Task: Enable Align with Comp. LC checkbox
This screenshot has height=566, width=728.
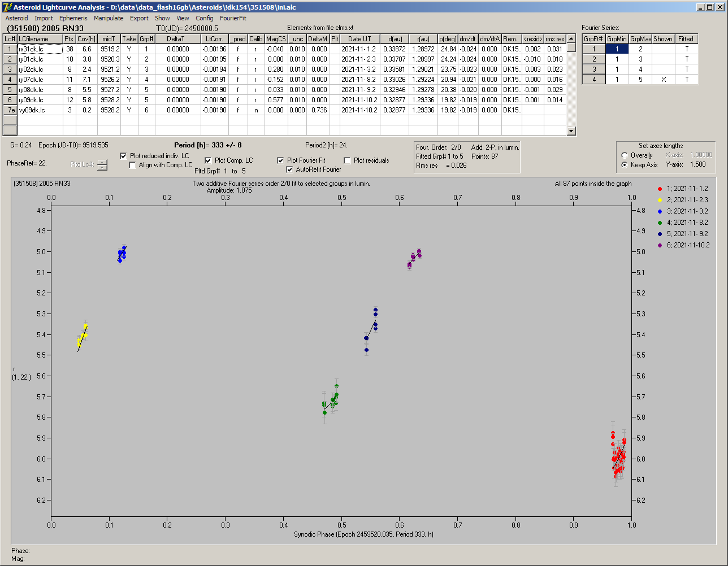Action: click(133, 165)
